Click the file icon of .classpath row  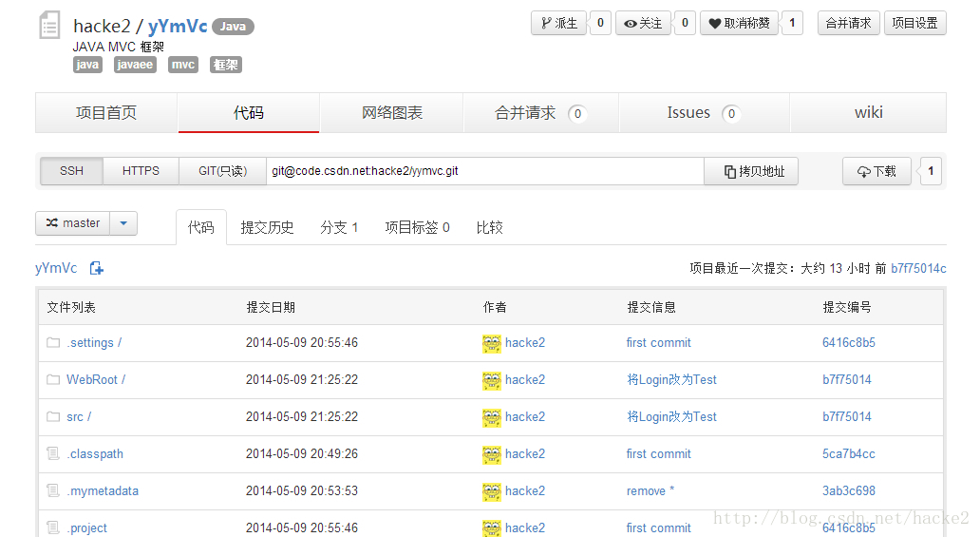[x=53, y=453]
